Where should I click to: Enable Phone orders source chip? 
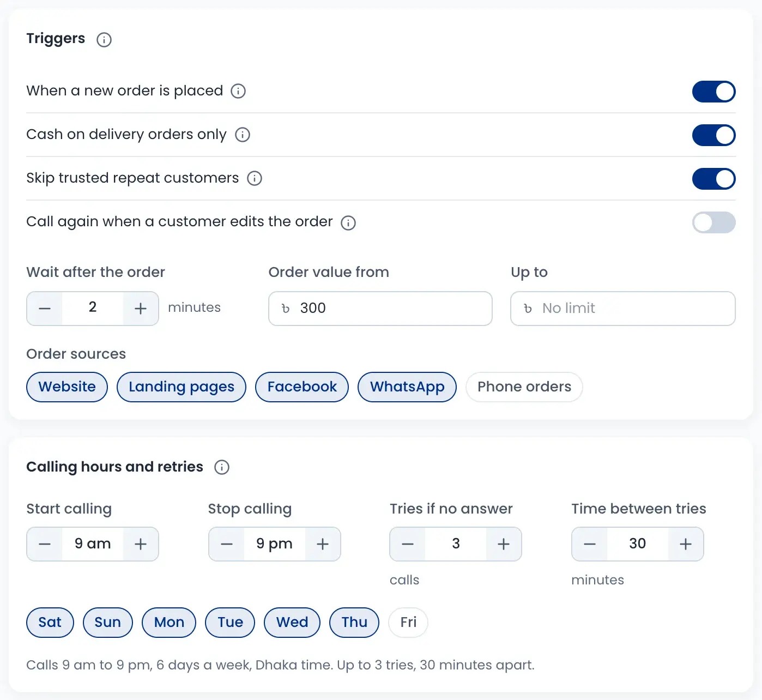(x=524, y=387)
